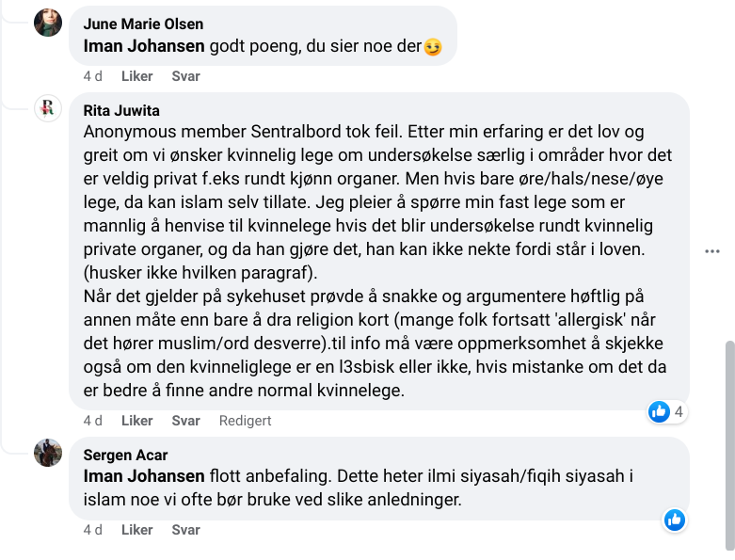Screen dimensions: 735x560
Task: Click 4 d timestamp under Rita's comment
Action: (92, 421)
